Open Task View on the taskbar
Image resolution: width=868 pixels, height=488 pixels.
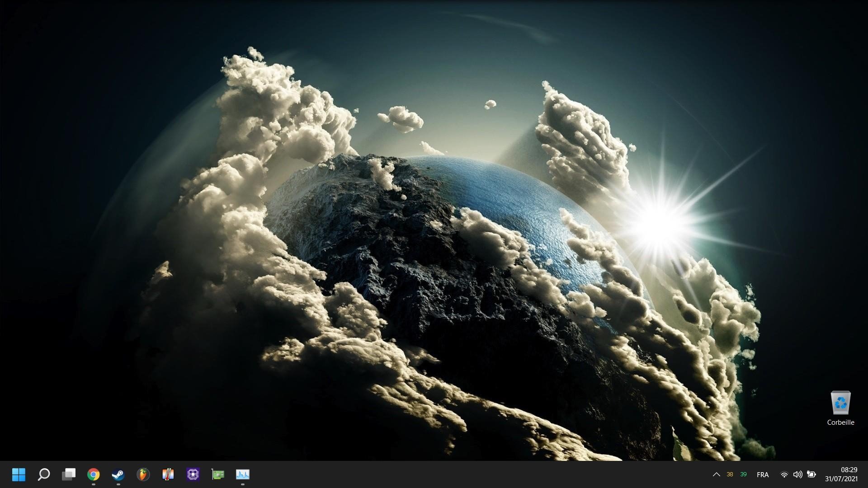pos(69,474)
